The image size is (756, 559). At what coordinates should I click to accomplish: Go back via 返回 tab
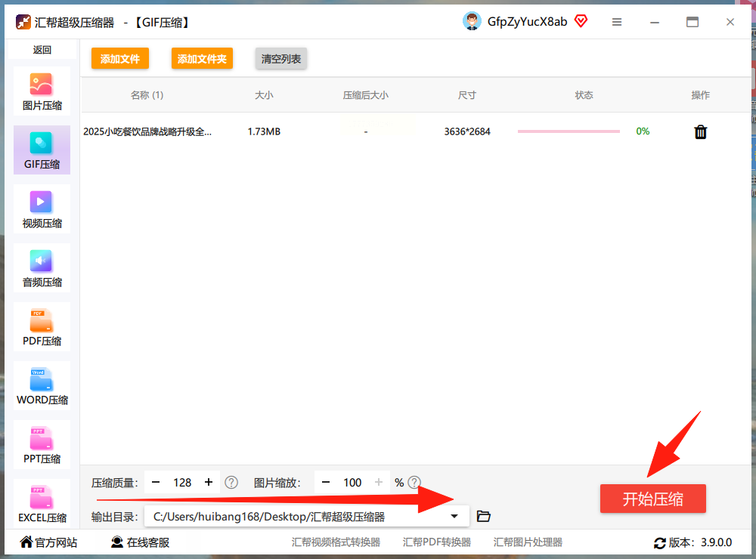coord(42,50)
